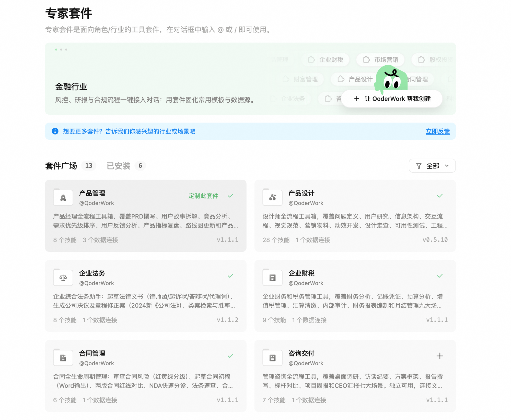Click 6 个技能 on 合同管理 card
The image size is (511, 420).
click(65, 400)
